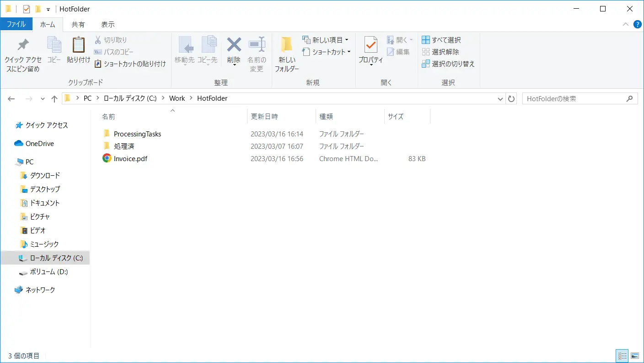Open Documents (ドキュメント) in navigation pane

45,203
